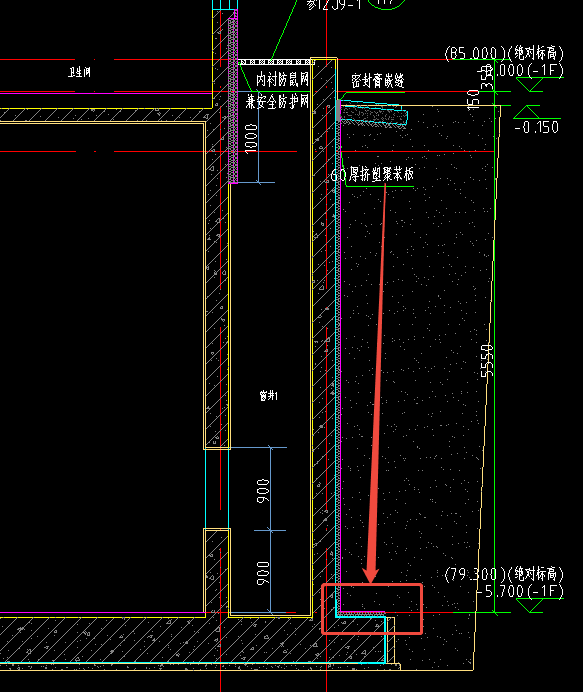The image size is (583, 692).
Task: Select the (79.300)(绝对标高) elevation text
Action: pyautogui.click(x=504, y=574)
